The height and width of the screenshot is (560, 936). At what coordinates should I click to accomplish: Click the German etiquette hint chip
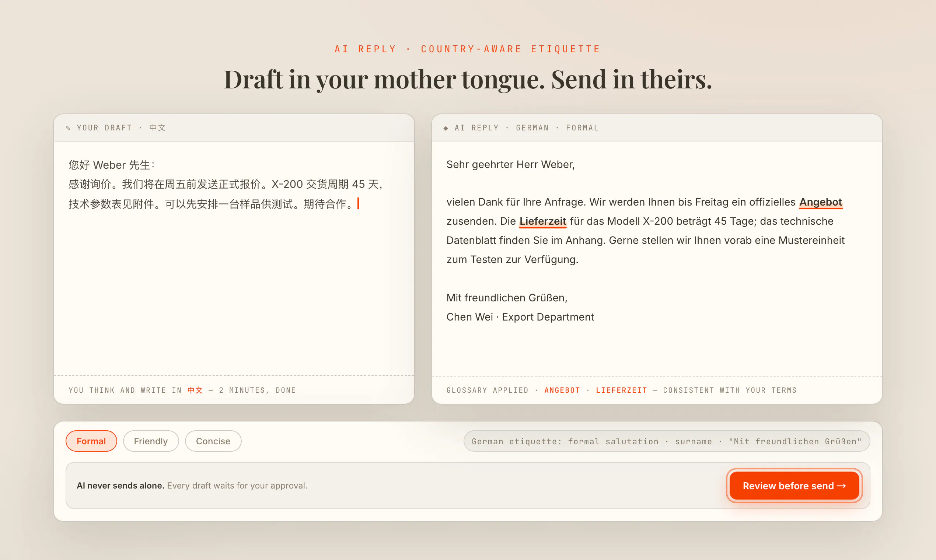point(667,441)
